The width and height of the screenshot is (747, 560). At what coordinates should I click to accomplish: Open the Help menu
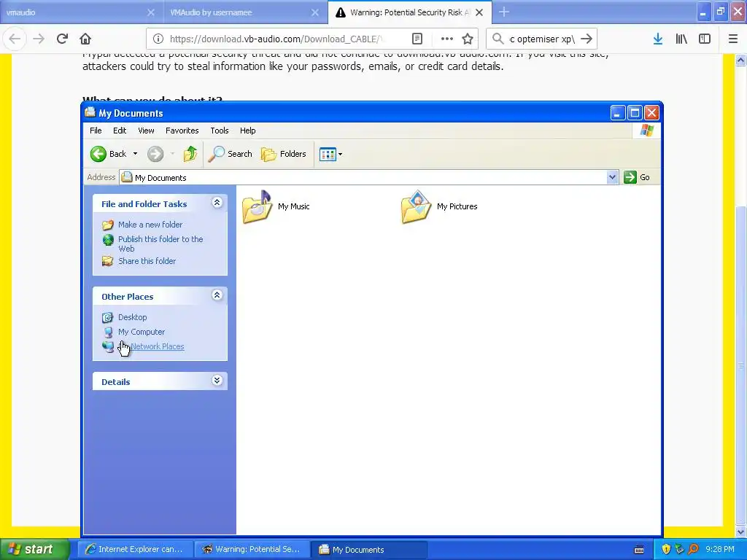pyautogui.click(x=247, y=131)
